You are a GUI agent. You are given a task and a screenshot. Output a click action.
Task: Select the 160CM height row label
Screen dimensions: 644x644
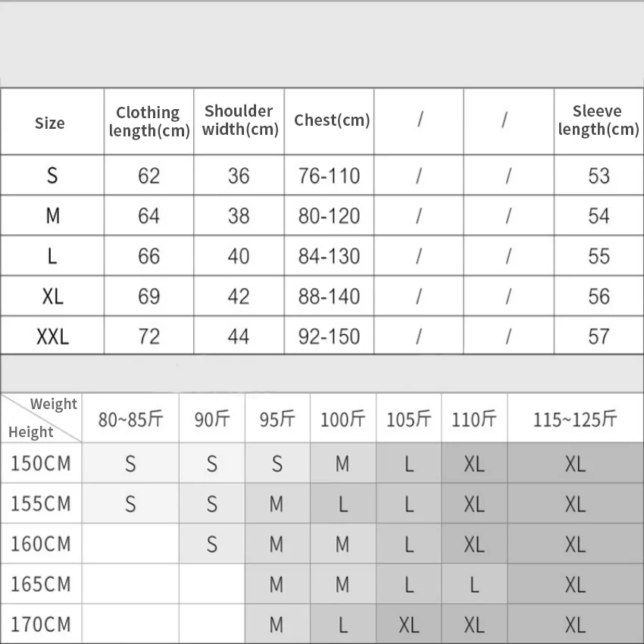pyautogui.click(x=41, y=544)
